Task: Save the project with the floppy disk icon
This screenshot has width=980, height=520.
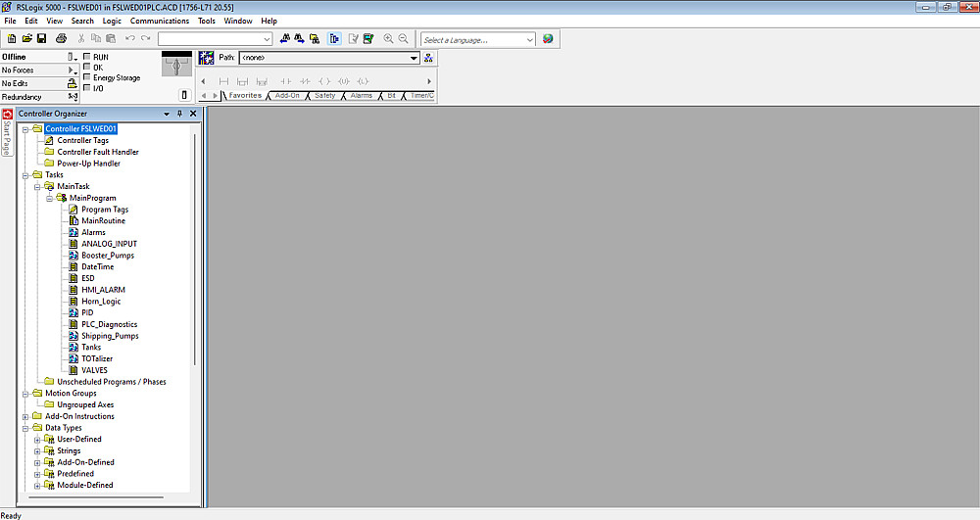Action: (42, 39)
